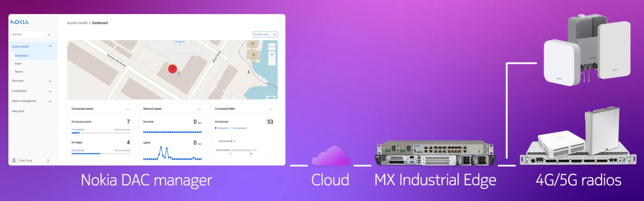
Task: Click the Help Desk link
Action: click(x=18, y=111)
